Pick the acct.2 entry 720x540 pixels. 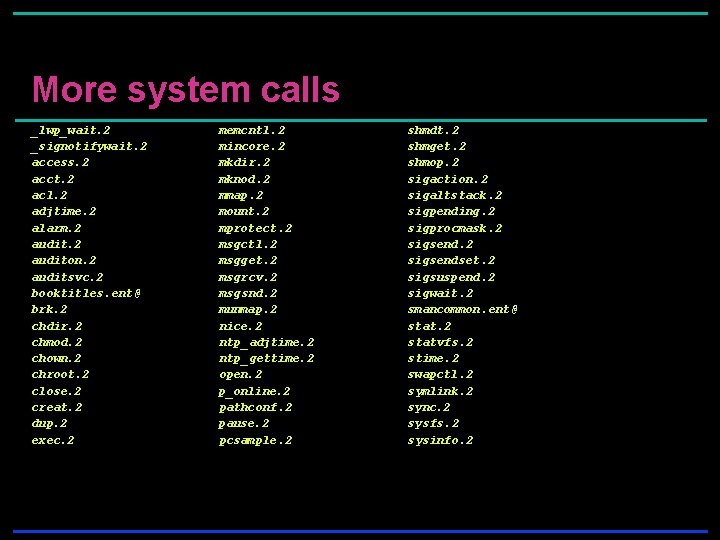pos(53,179)
